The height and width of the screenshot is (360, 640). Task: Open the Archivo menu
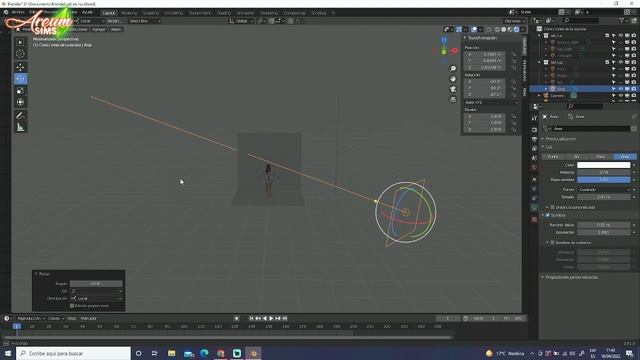pos(18,13)
